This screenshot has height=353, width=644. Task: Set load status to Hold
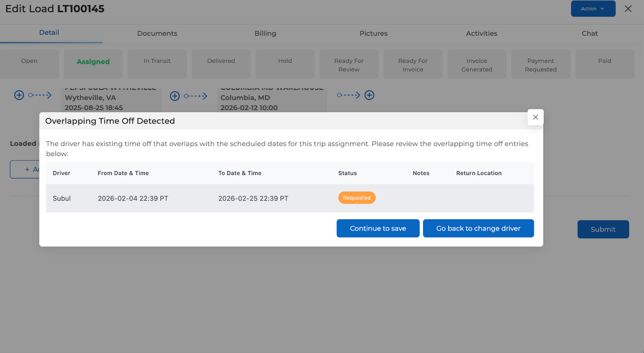pos(285,61)
